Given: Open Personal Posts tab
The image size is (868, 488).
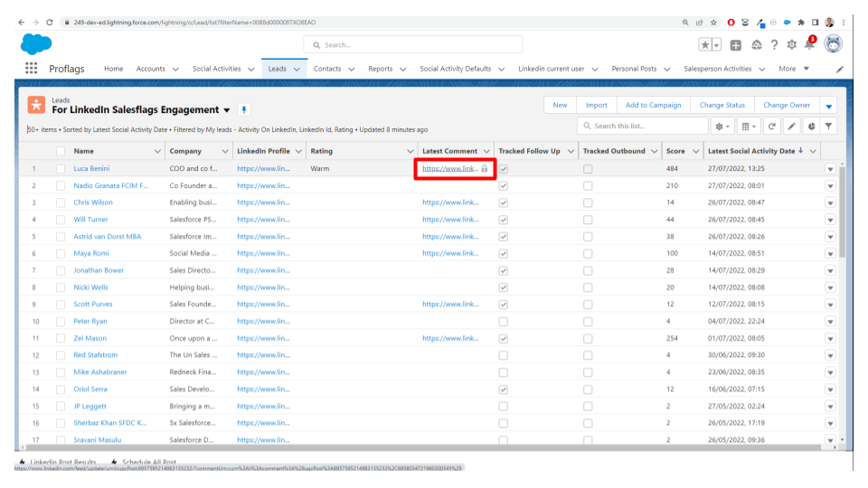Looking at the screenshot, I should pos(634,69).
